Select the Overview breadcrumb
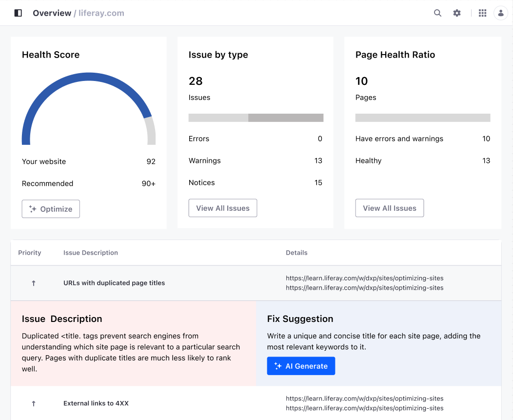Image resolution: width=513 pixels, height=420 pixels. click(x=52, y=13)
